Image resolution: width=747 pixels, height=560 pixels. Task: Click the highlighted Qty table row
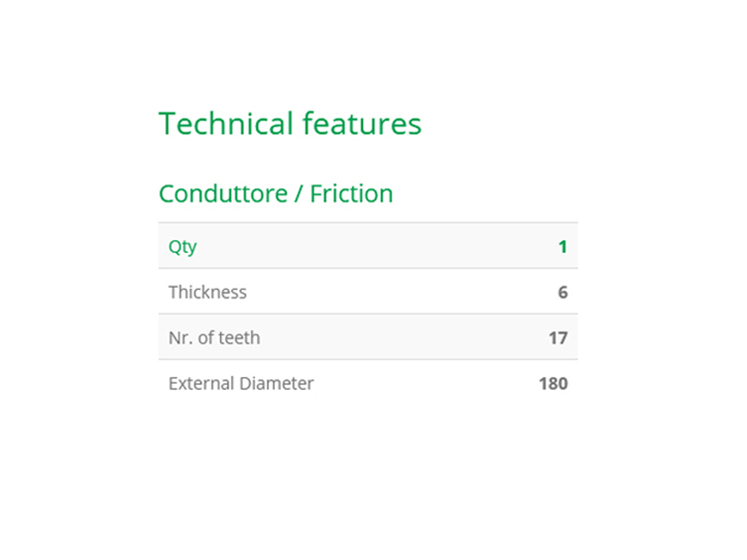pyautogui.click(x=368, y=246)
